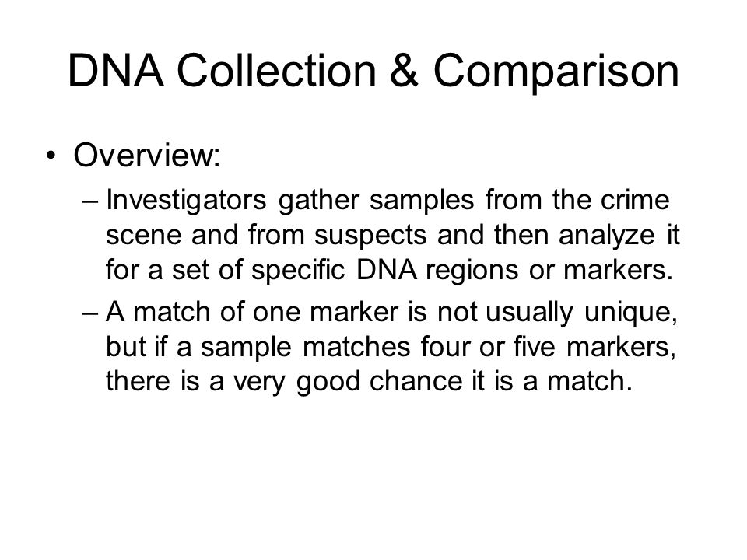Click the word 'Comparison' in the title
The height and width of the screenshot is (560, 747).
[556, 72]
